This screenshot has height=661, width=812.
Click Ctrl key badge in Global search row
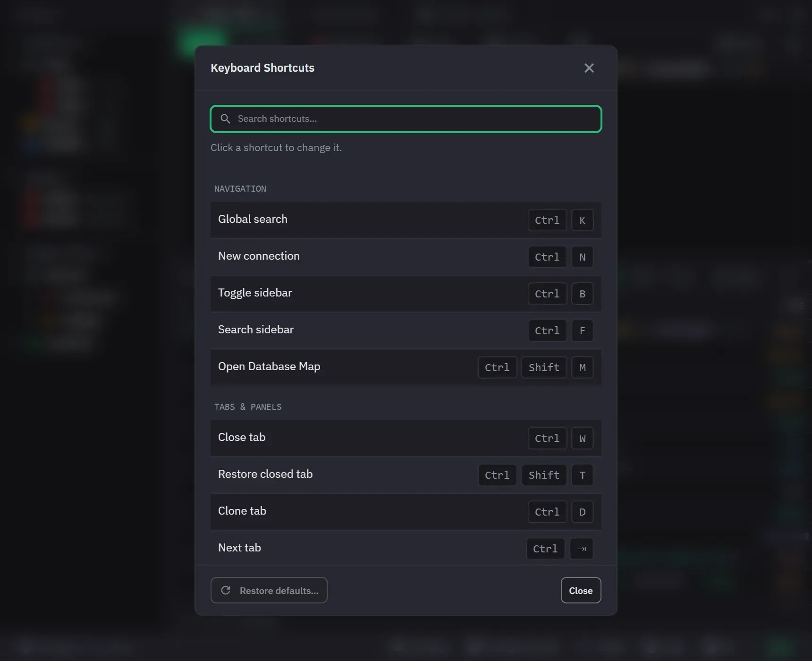click(x=547, y=220)
